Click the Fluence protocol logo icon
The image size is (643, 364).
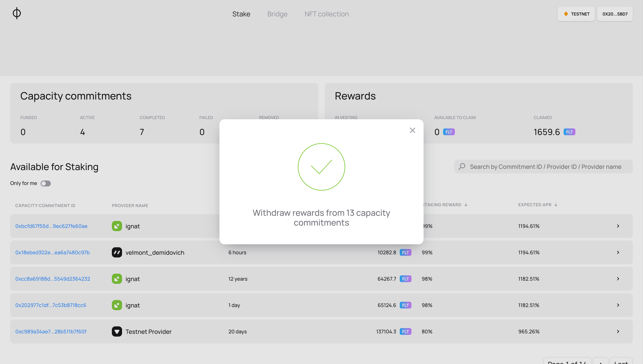pos(16,13)
